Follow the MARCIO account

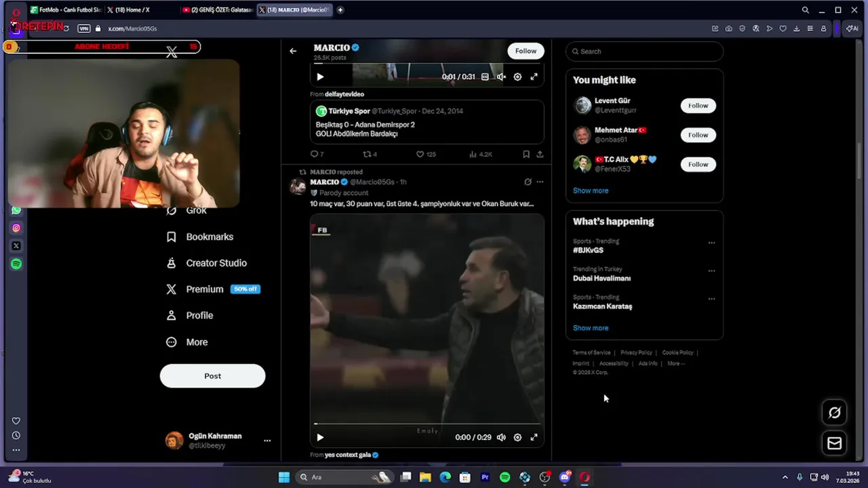click(x=526, y=51)
